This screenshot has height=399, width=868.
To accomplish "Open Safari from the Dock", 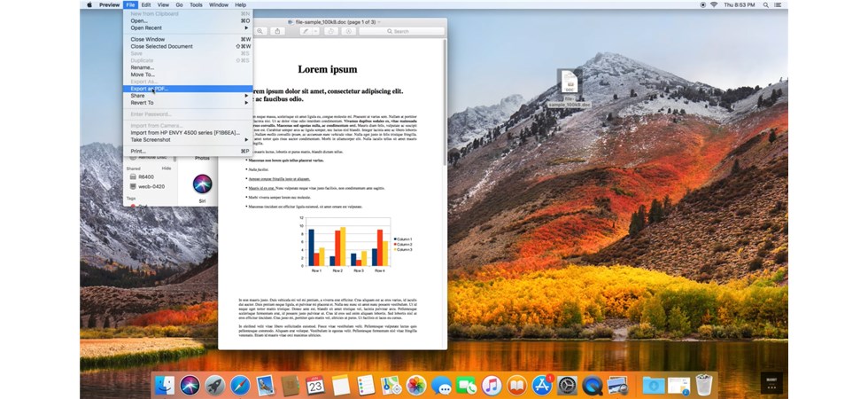I will (x=239, y=385).
